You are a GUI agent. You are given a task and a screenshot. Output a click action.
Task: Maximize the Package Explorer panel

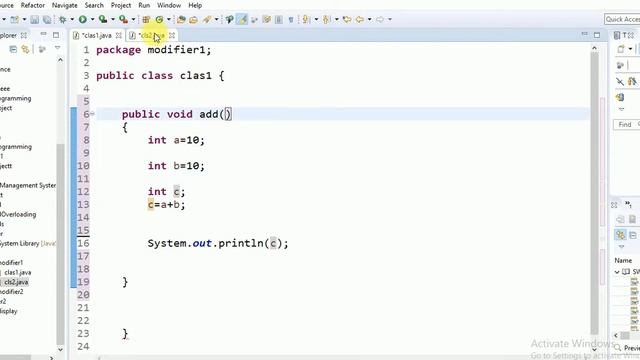[x=56, y=35]
